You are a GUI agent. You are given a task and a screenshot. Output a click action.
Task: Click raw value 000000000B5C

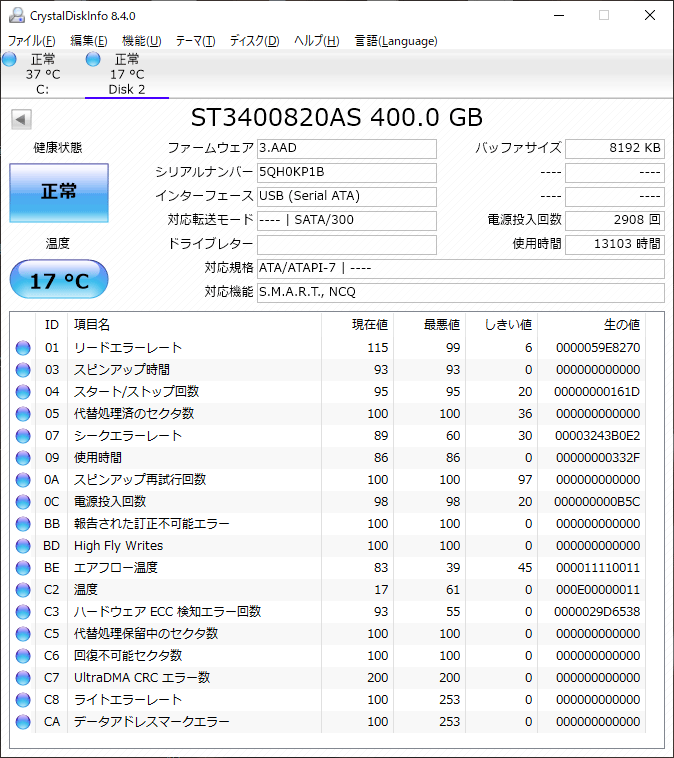[598, 502]
